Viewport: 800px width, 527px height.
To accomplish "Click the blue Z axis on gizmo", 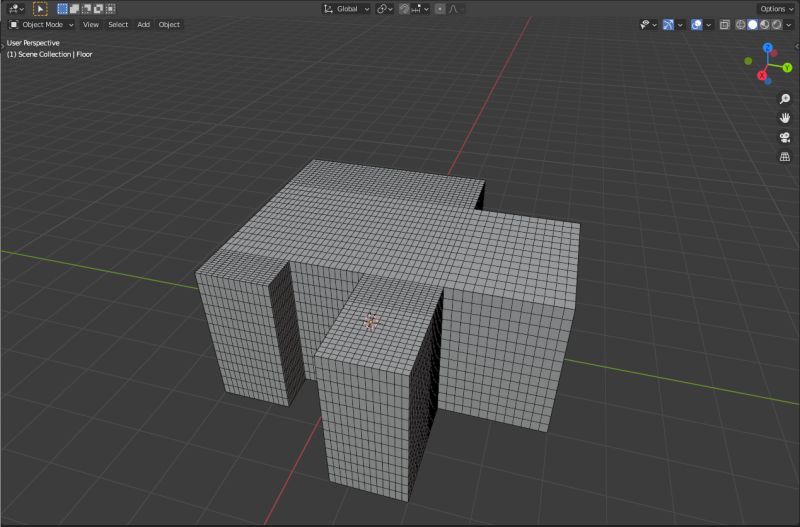I will [x=768, y=48].
